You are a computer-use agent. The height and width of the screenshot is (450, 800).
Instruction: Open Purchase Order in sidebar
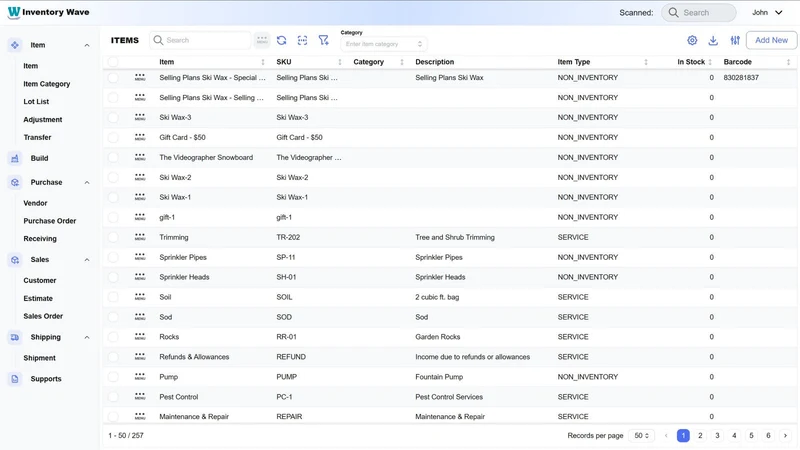tap(49, 221)
